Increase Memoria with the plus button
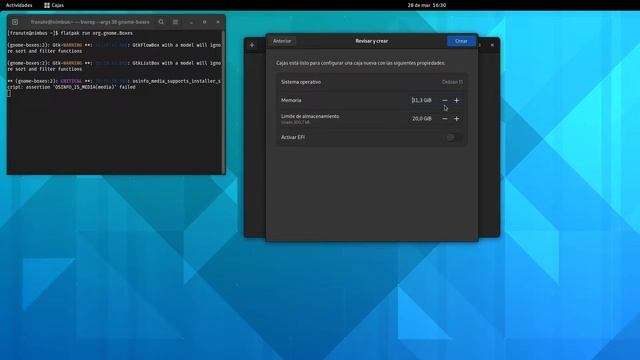This screenshot has width=640, height=360. [x=457, y=100]
